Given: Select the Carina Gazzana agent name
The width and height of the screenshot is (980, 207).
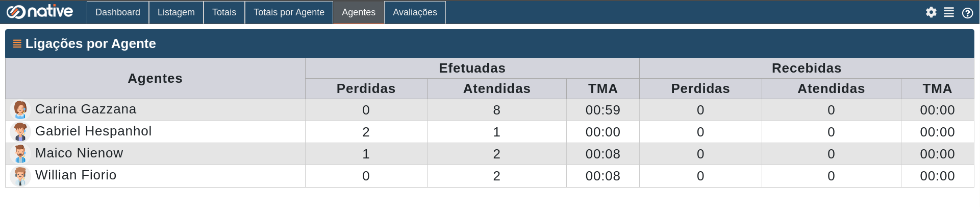Looking at the screenshot, I should (x=86, y=109).
